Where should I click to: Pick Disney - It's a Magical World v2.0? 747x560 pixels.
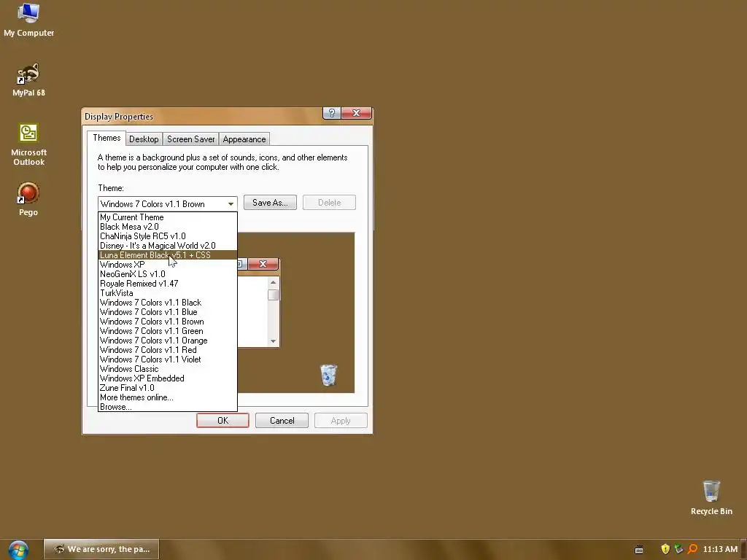tap(168, 246)
